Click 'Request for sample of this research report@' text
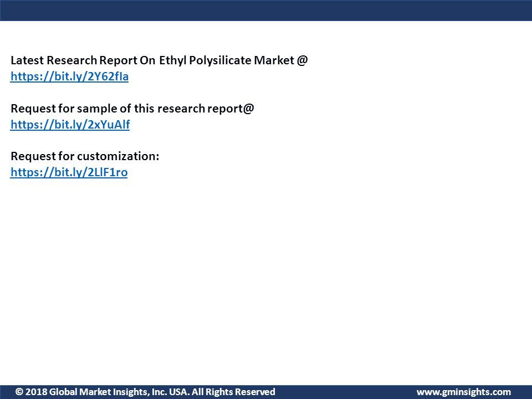Screen dimensions: 532x399 click(x=132, y=109)
